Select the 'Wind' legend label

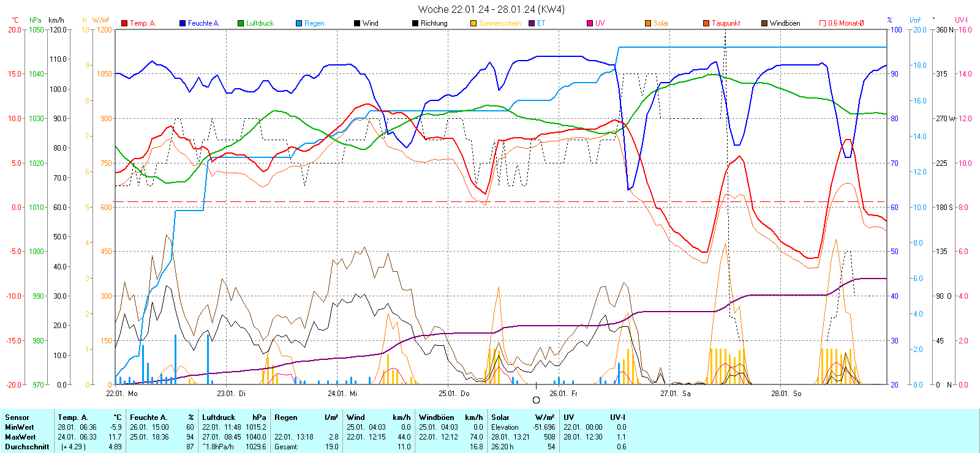pos(371,23)
